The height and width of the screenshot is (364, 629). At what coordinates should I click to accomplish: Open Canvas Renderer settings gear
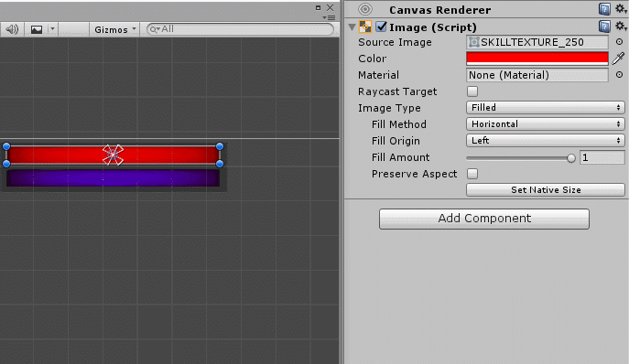tap(621, 8)
